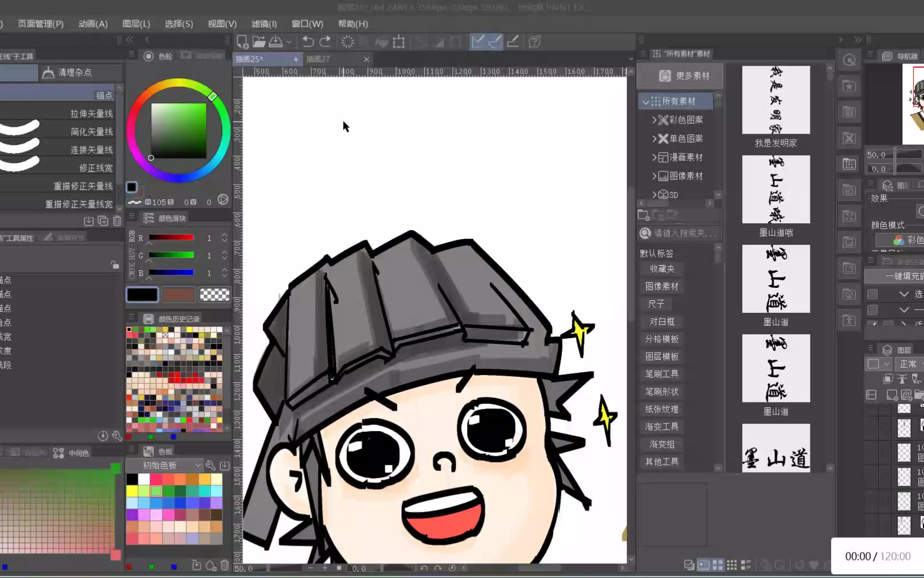Viewport: 924px width, 578px height.
Task: Click the Redo arrow in the toolbar
Action: 325,42
